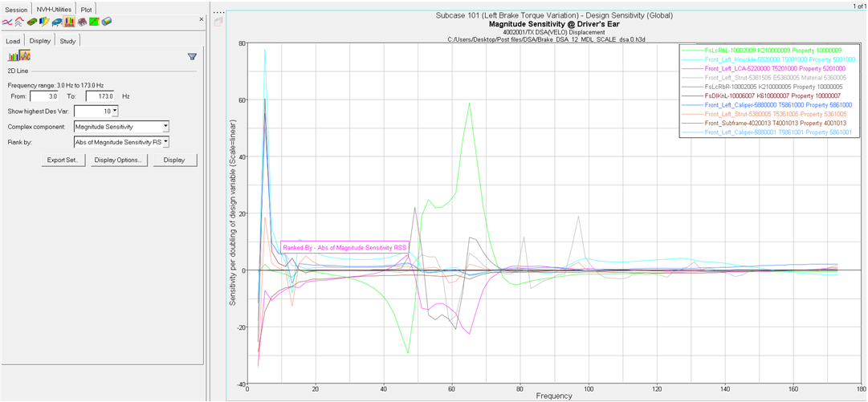The height and width of the screenshot is (402, 868).
Task: Switch to the Session tab
Action: [16, 10]
